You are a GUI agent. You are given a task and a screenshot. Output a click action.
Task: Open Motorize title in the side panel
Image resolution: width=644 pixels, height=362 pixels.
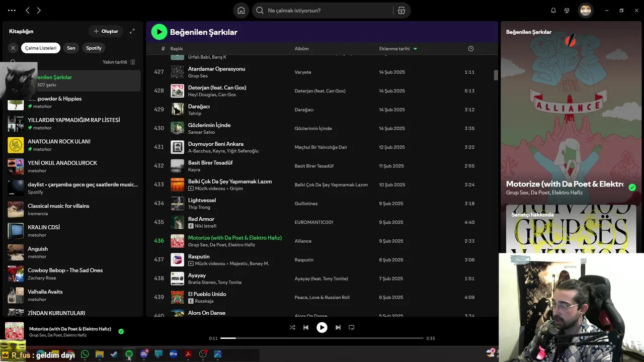(x=565, y=184)
